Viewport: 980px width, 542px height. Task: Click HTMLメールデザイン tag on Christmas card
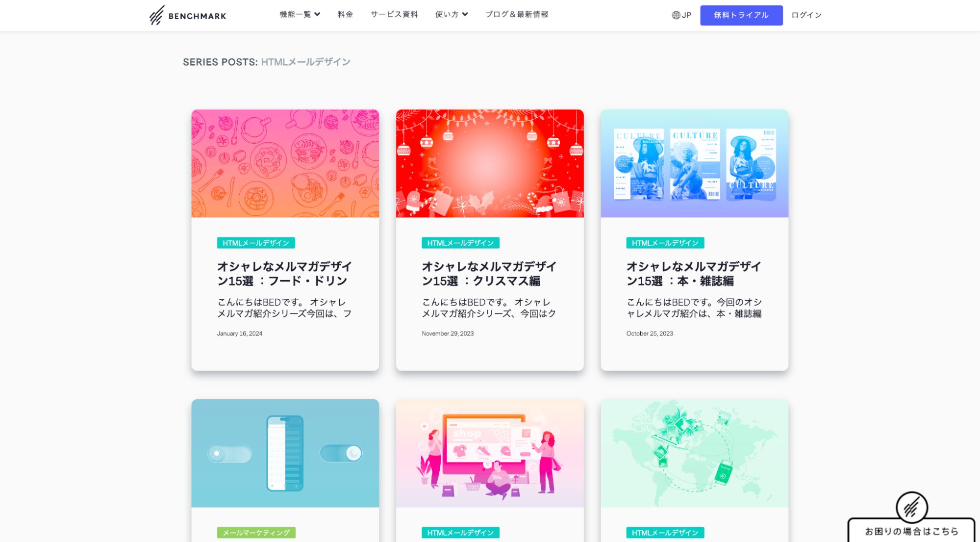point(460,243)
